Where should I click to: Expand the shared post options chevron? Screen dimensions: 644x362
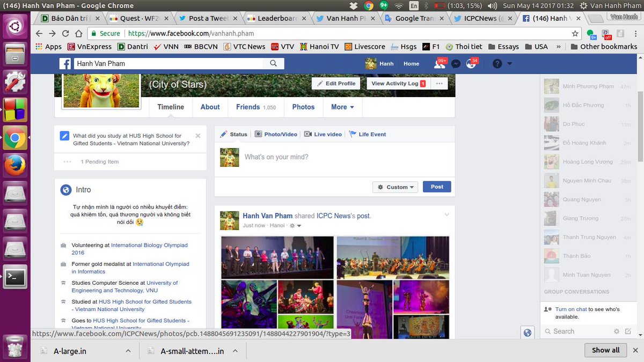pos(447,215)
